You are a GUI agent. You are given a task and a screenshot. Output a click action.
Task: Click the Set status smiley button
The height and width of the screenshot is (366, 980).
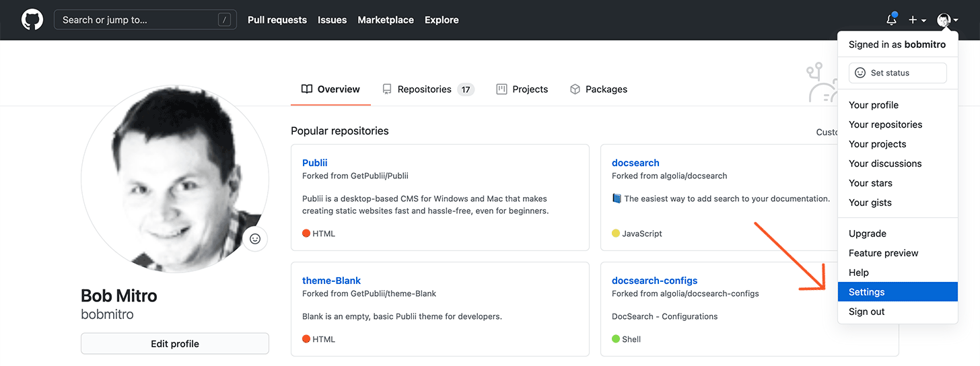click(897, 73)
